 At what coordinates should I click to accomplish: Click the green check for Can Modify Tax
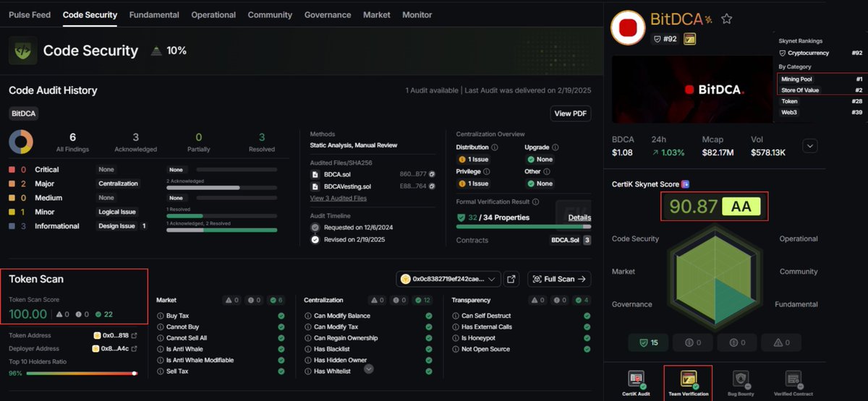[429, 327]
